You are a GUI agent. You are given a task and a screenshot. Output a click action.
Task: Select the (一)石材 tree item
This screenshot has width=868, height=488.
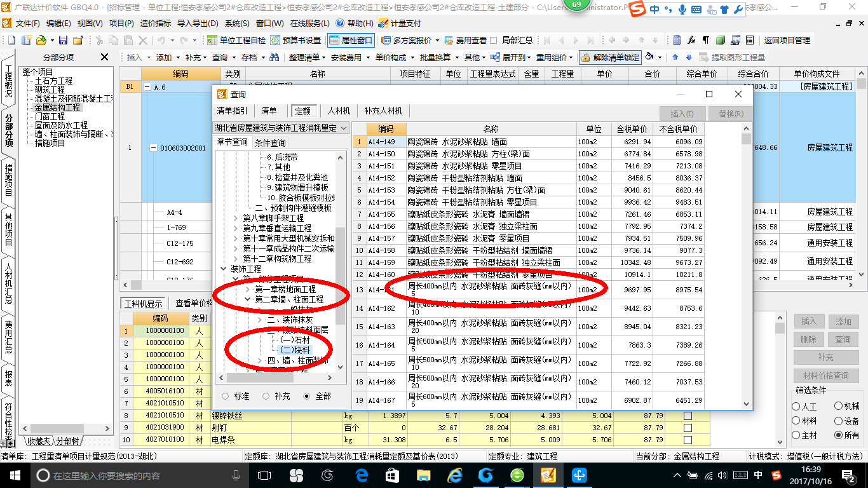click(x=295, y=340)
